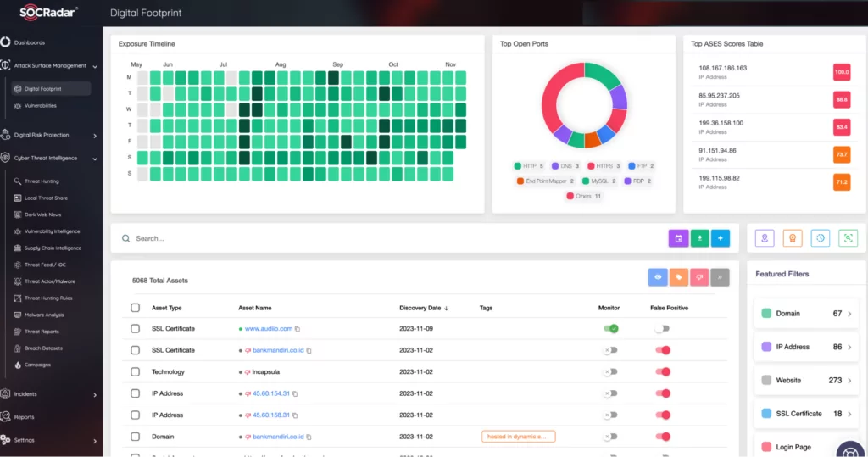Click the 'hosted in dynamic e...' tag
Screen dimensions: 868x457
click(518, 437)
